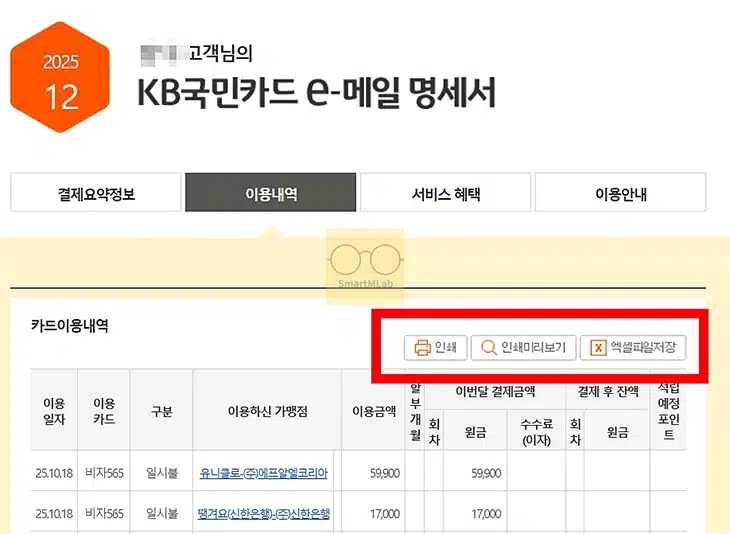Viewport: 730px width, 534px height.
Task: Click the 이용카드 column header
Action: coord(104,411)
